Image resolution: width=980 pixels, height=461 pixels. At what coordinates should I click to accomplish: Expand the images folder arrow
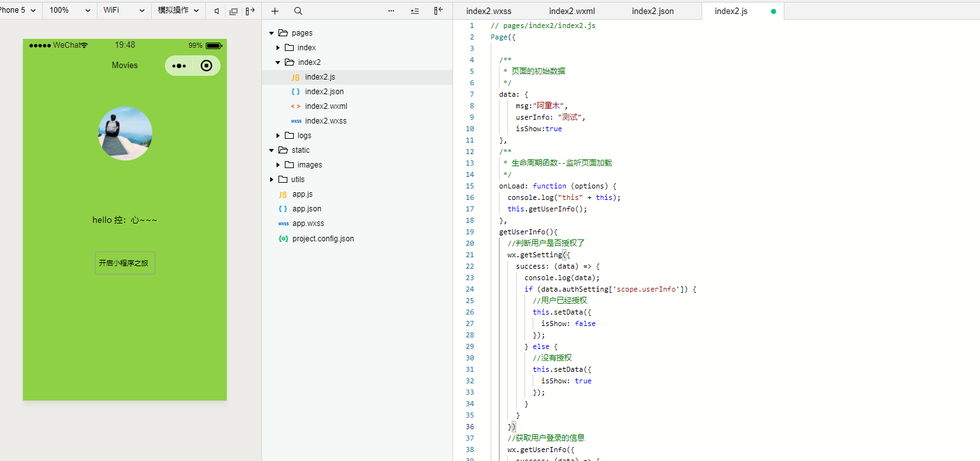point(278,165)
